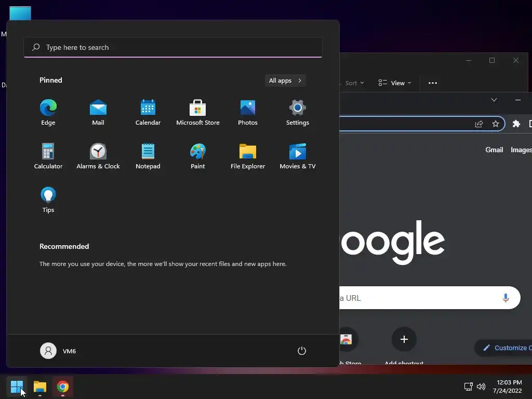Open File Explorer from the taskbar

pyautogui.click(x=39, y=387)
